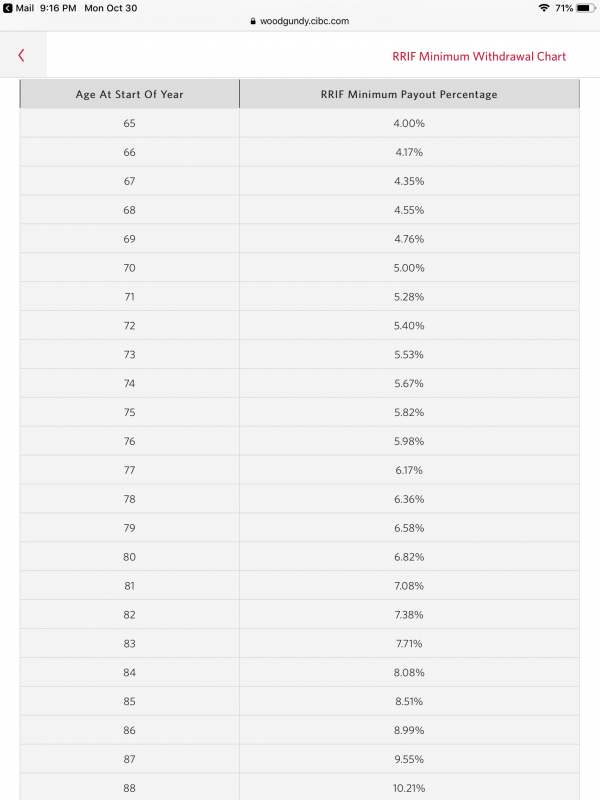Screen dimensions: 600x800
Task: Click the RRIF Minimum Withdrawal Chart title
Action: (479, 56)
